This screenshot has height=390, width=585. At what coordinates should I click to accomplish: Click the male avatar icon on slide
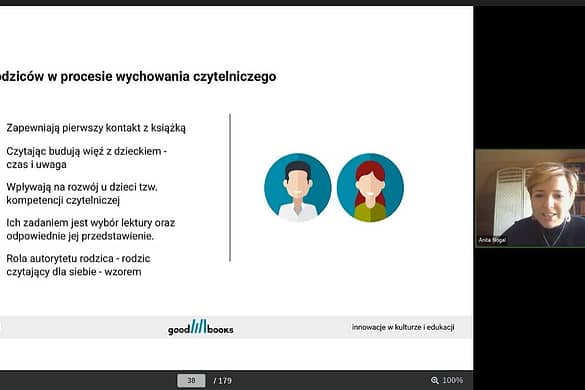coord(298,187)
